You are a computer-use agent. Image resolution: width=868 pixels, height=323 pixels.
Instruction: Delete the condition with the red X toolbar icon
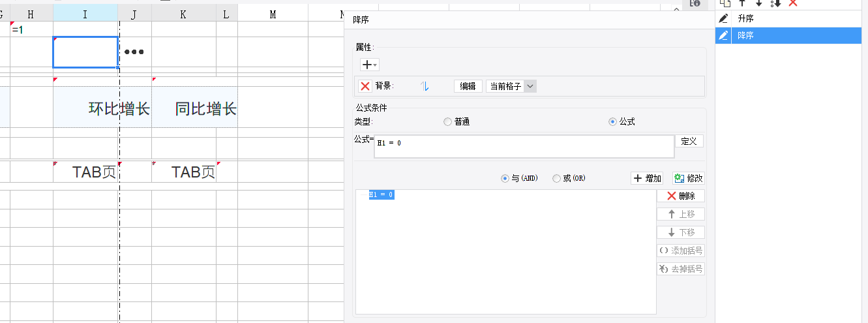[793, 3]
